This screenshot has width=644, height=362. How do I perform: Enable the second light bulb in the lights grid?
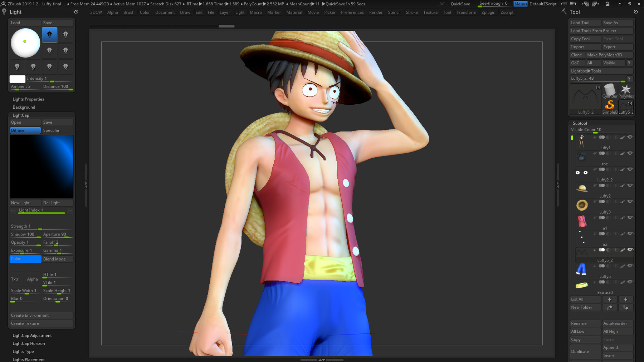point(66,35)
